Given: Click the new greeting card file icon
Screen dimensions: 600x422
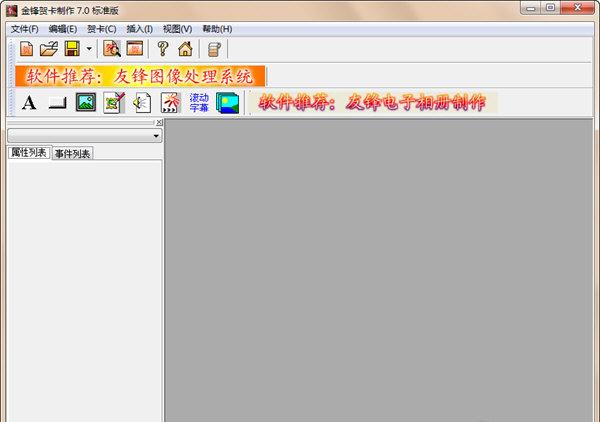Looking at the screenshot, I should click(27, 48).
